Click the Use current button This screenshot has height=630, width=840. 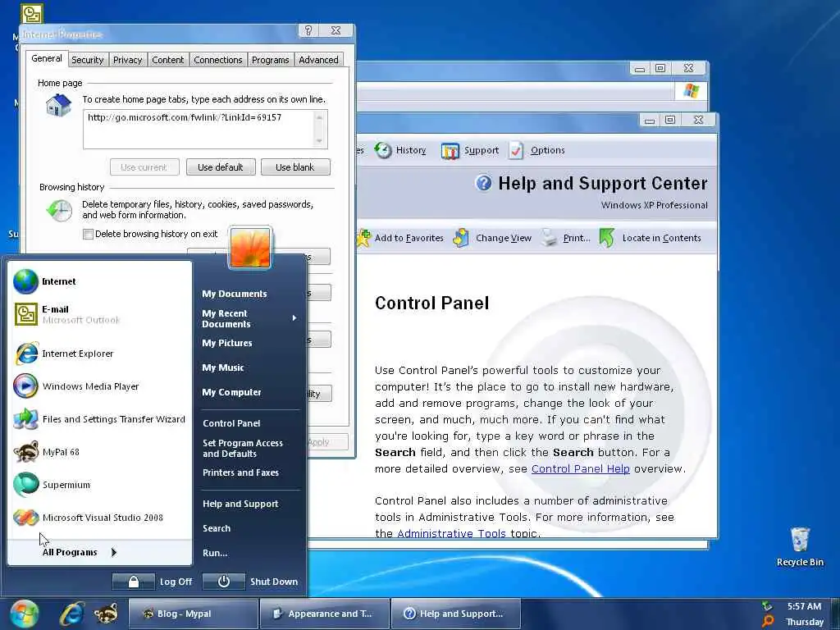pos(144,167)
